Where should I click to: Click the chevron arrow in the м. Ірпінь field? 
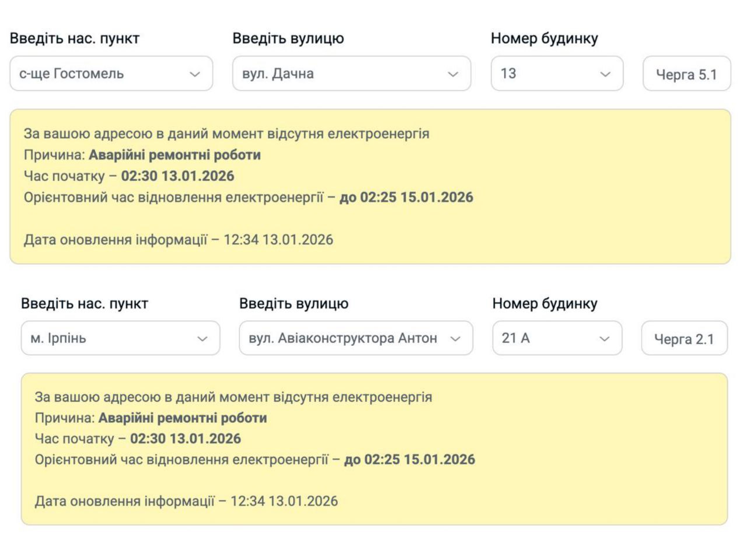coord(203,339)
